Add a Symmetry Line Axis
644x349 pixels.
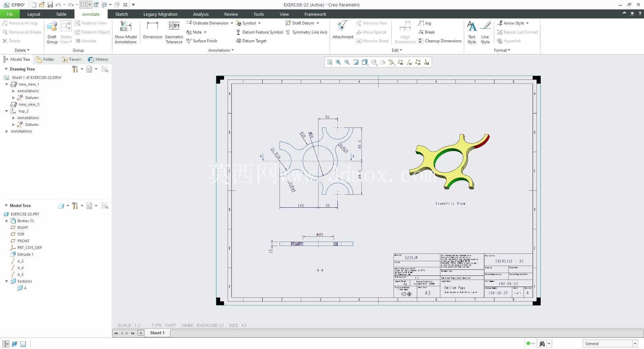(x=307, y=32)
